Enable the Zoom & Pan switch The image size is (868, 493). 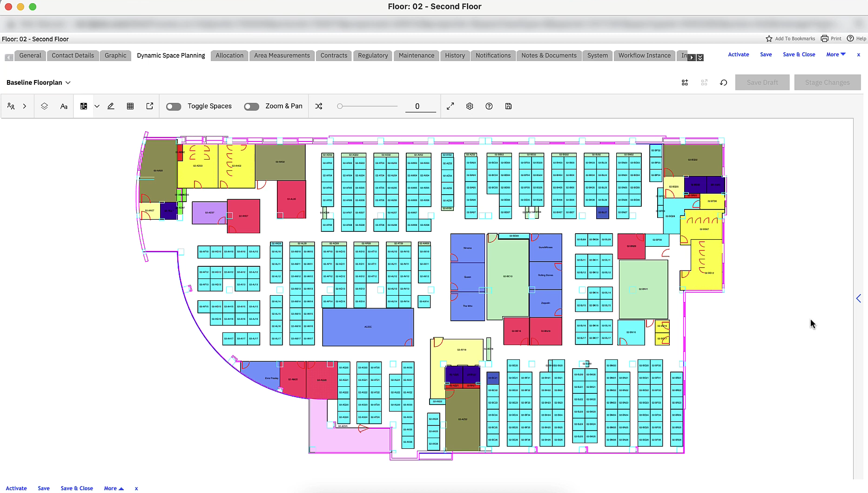(x=251, y=106)
